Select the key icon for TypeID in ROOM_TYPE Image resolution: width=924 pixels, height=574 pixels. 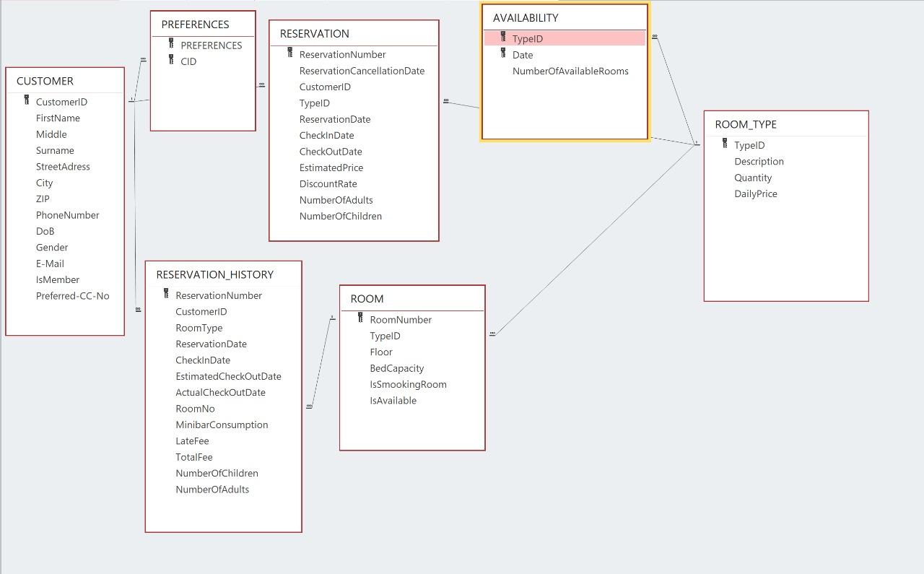click(723, 145)
